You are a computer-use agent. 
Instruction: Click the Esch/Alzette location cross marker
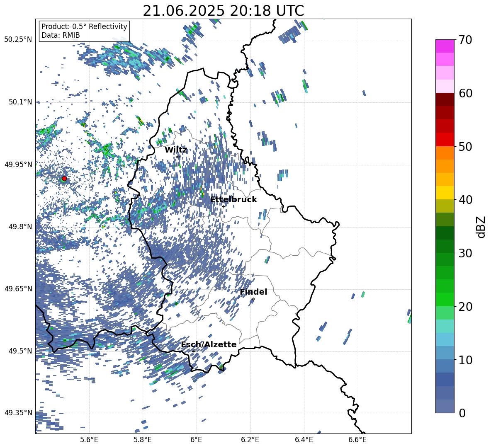[x=194, y=351]
